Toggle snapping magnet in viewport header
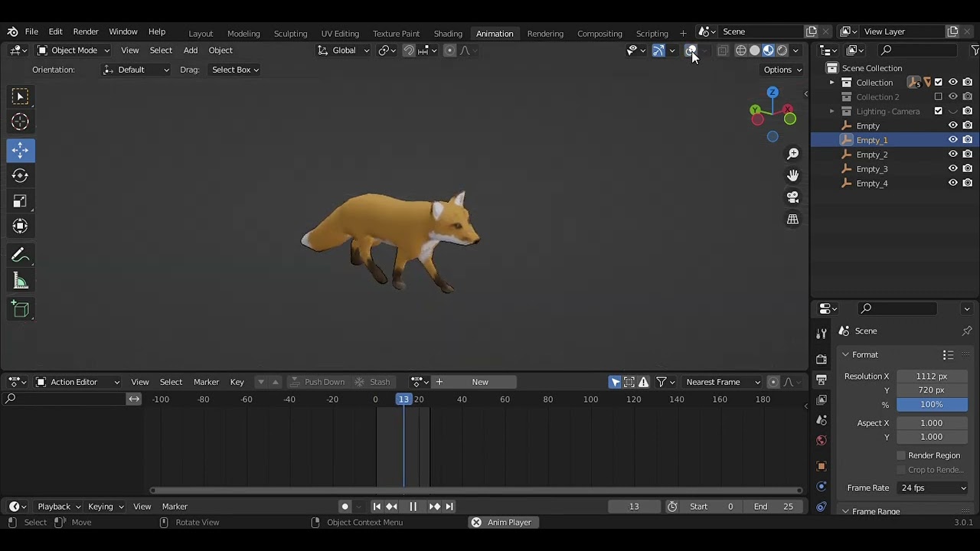980x551 pixels. 409,51
